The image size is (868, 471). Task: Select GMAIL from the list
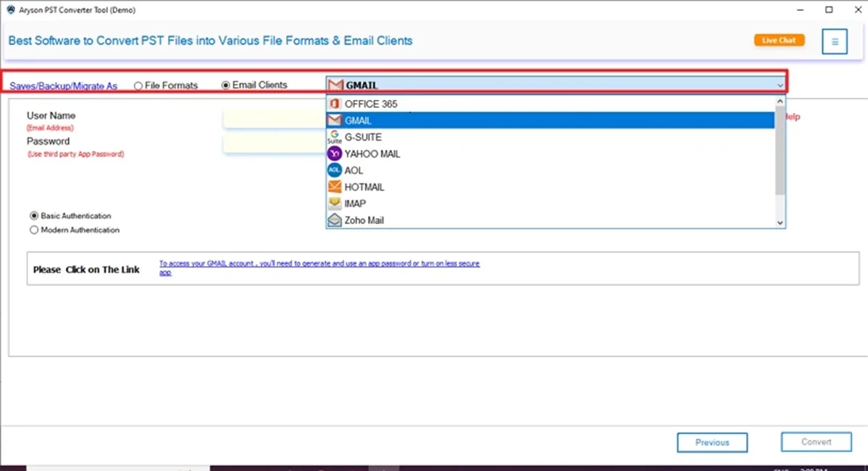pyautogui.click(x=550, y=120)
